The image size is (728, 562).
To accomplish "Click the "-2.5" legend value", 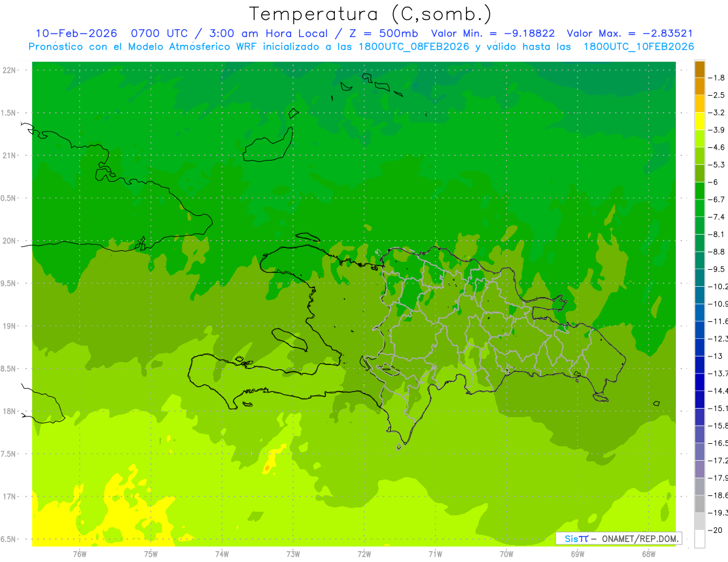I will [x=717, y=95].
